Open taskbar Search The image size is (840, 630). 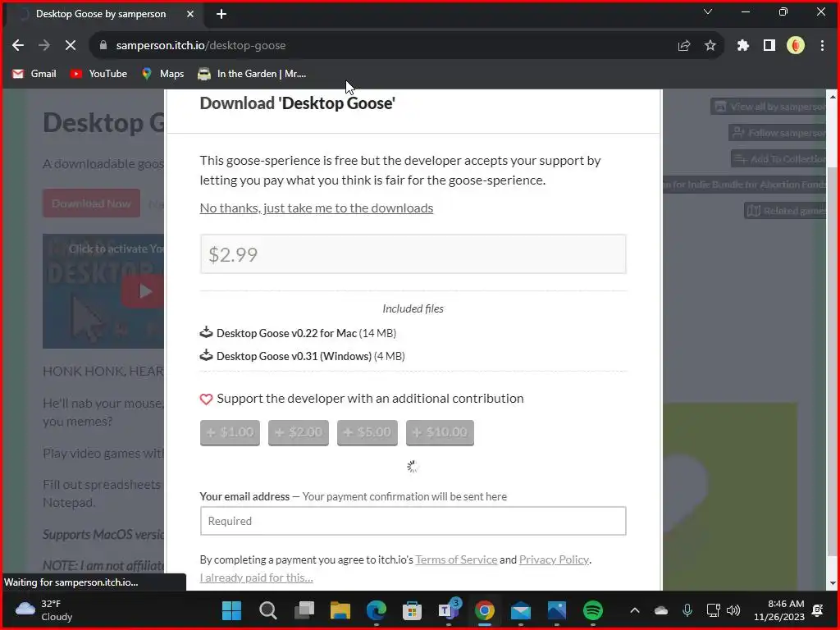point(268,610)
